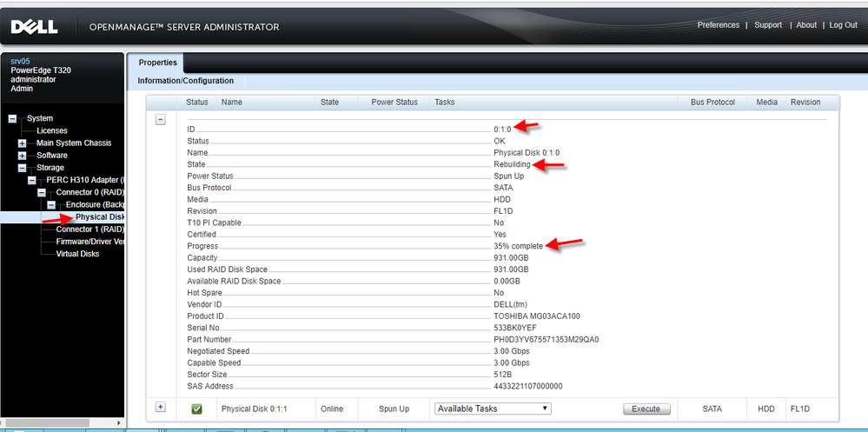Select Firmware/Driver Versions in the tree

coord(89,242)
